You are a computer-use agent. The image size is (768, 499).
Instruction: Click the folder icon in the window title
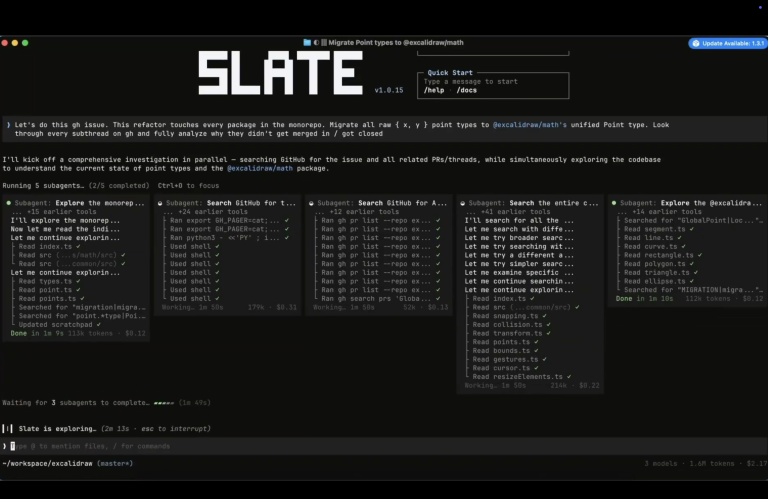coord(307,43)
